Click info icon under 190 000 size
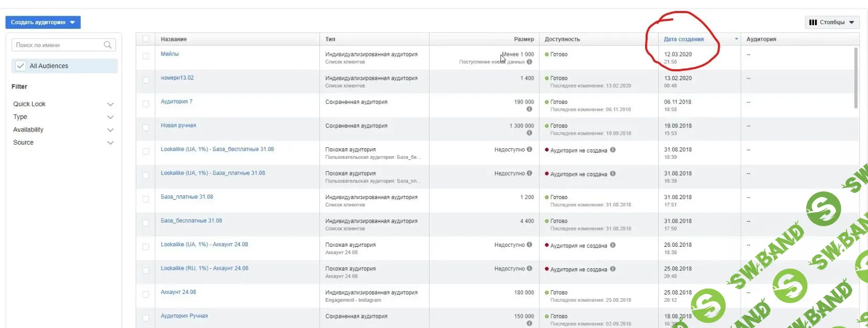The height and width of the screenshot is (328, 868). tap(529, 110)
